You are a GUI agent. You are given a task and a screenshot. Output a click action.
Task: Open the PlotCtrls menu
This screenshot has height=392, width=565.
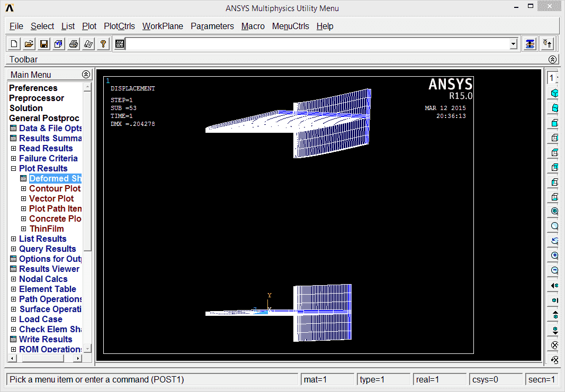click(x=119, y=26)
